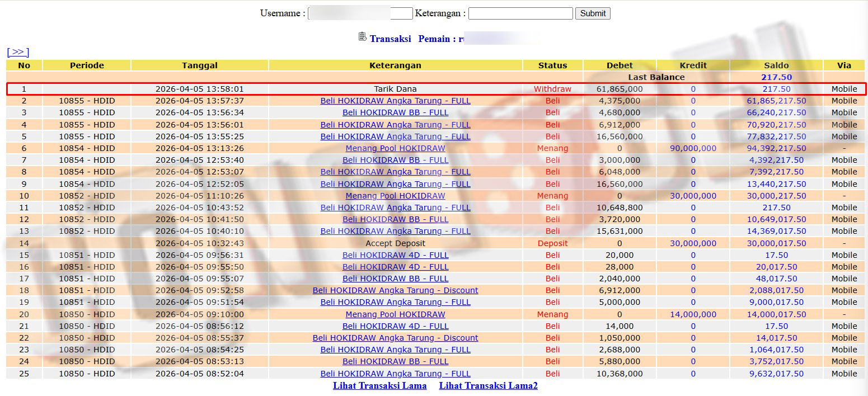This screenshot has height=396, width=868.
Task: Open row 9 Beli HOKIDRAW Angka Tarung - FULL
Action: pyautogui.click(x=395, y=184)
